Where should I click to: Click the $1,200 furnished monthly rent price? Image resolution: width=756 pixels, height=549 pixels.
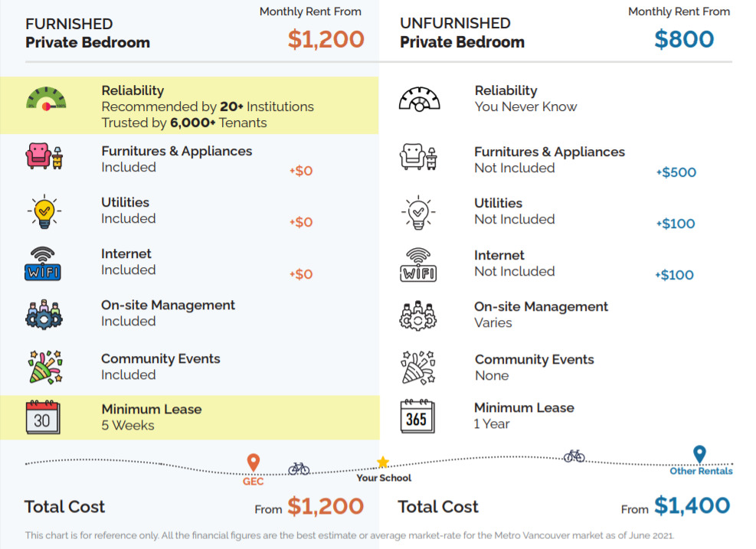pos(326,39)
